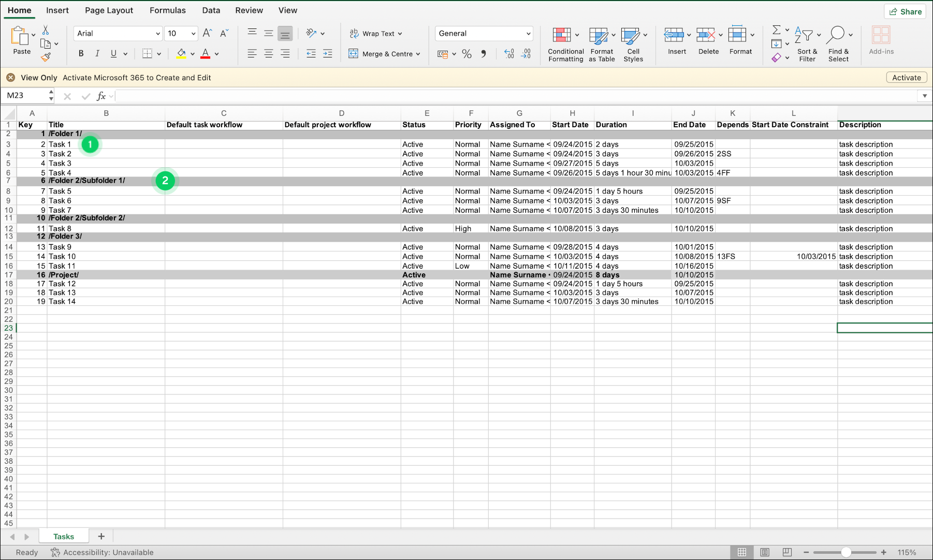Toggle italic formatting

(x=97, y=53)
